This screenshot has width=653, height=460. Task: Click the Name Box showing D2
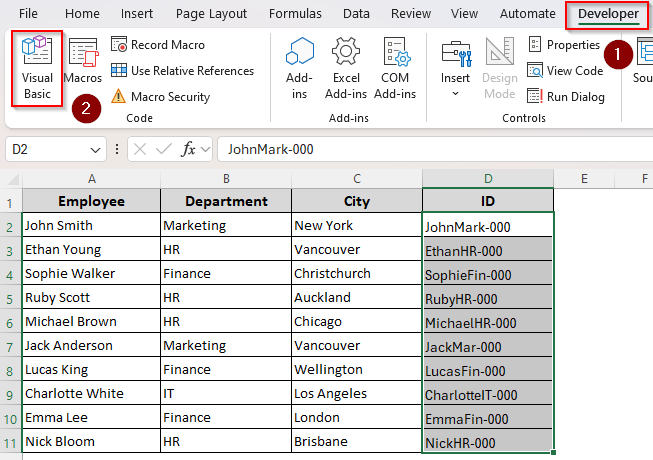47,149
